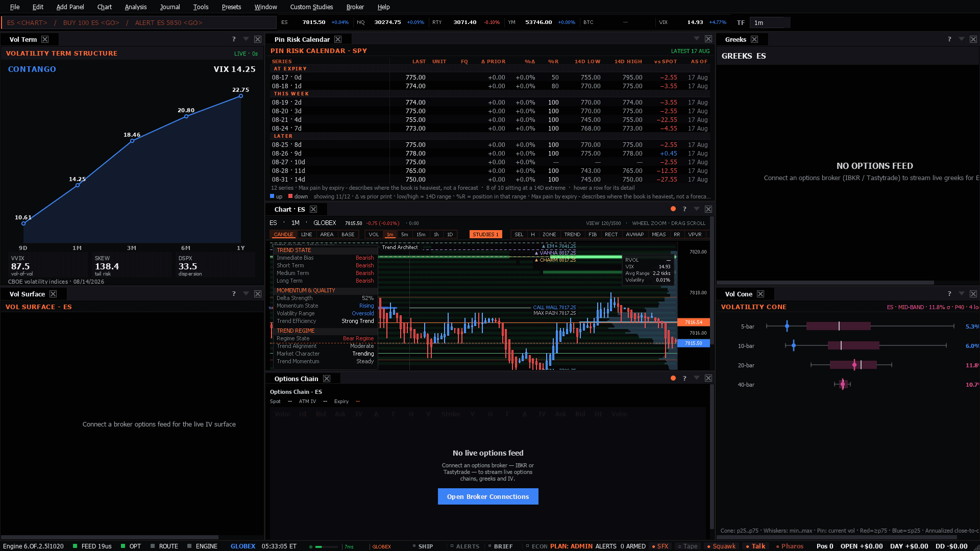Open the TF 1m timeframe dropdown
Screen dimensions: 980x551
770,22
